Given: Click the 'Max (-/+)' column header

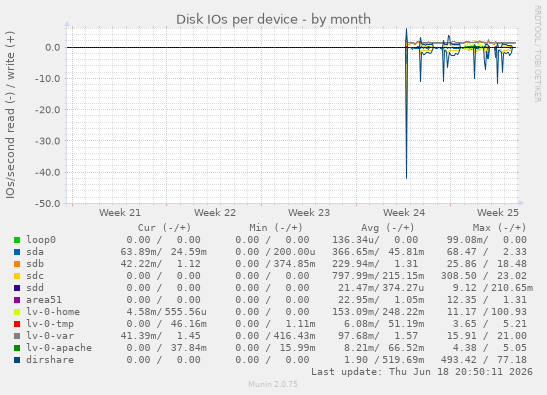Looking at the screenshot, I should pyautogui.click(x=499, y=228).
